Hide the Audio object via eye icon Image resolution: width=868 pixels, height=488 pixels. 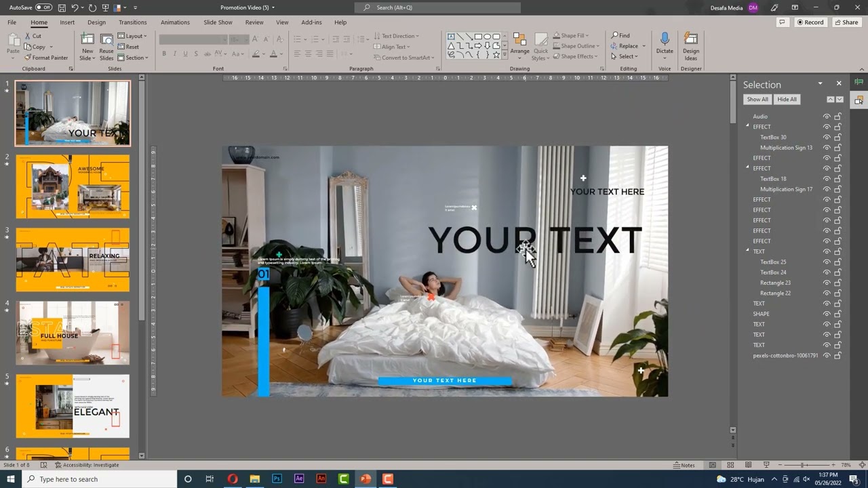827,117
